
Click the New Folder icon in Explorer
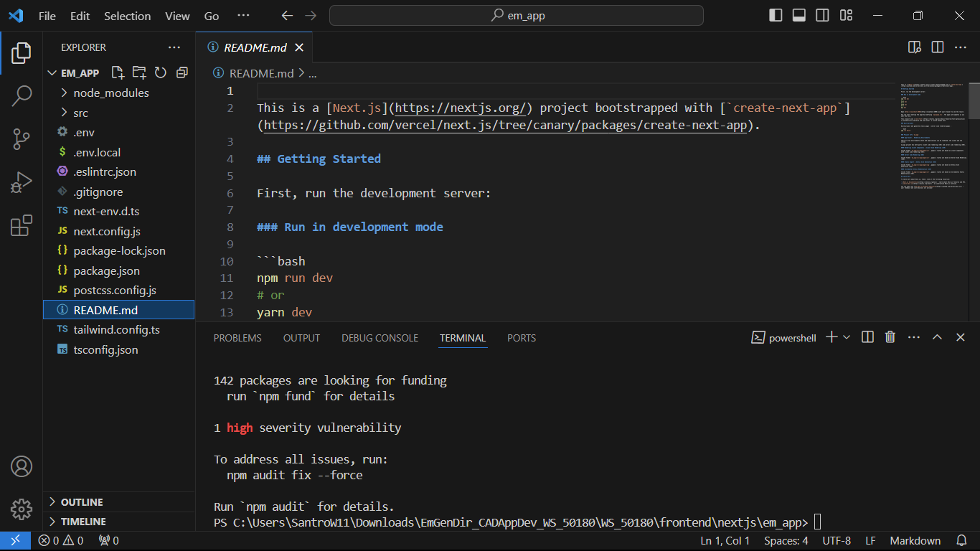(x=139, y=72)
